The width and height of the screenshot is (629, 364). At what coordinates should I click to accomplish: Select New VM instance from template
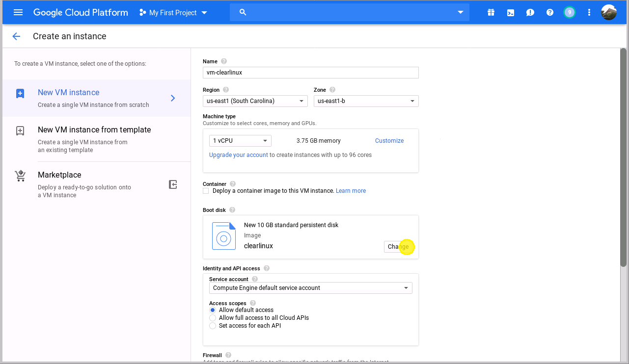point(96,139)
